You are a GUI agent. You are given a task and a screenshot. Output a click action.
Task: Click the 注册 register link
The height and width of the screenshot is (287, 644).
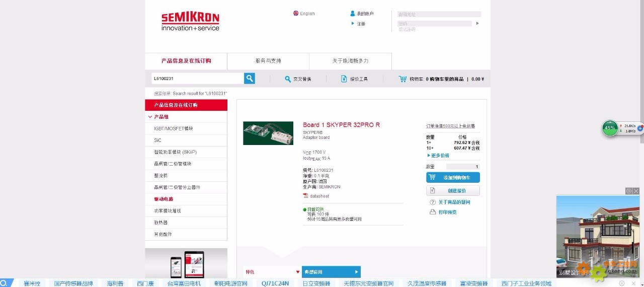[359, 24]
